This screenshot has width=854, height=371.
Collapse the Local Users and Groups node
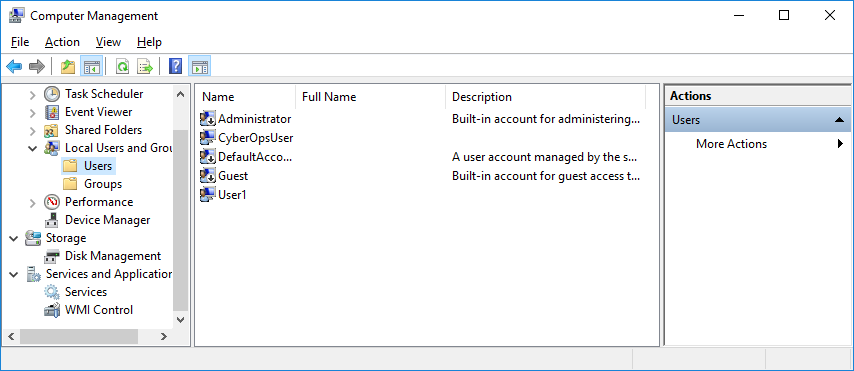(x=33, y=148)
